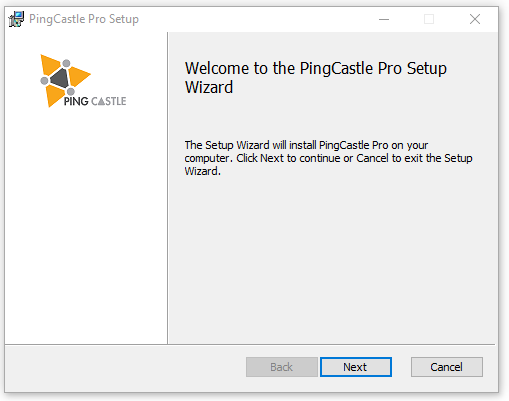Select the bottom gray node of the logo
The width and height of the screenshot is (509, 401).
click(71, 91)
